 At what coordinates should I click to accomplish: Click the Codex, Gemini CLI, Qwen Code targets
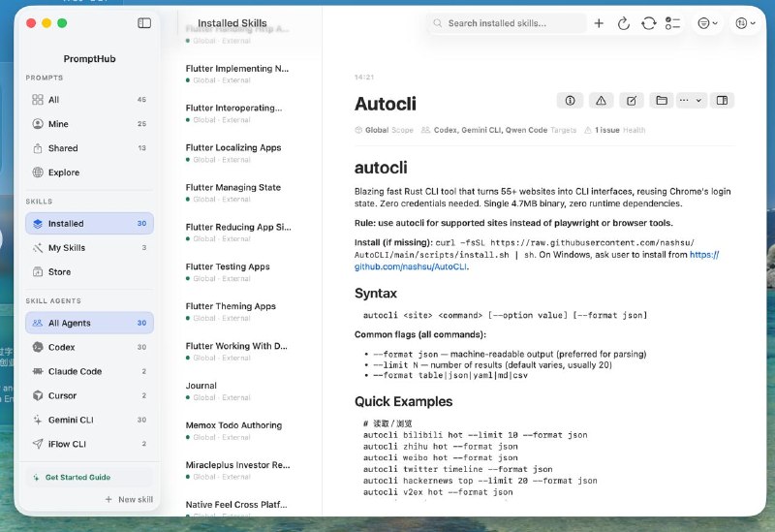[x=498, y=130]
